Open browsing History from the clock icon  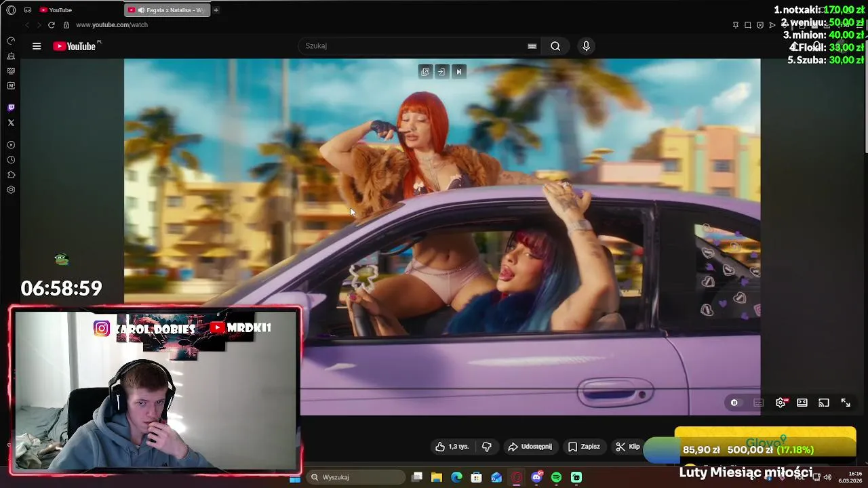(11, 160)
